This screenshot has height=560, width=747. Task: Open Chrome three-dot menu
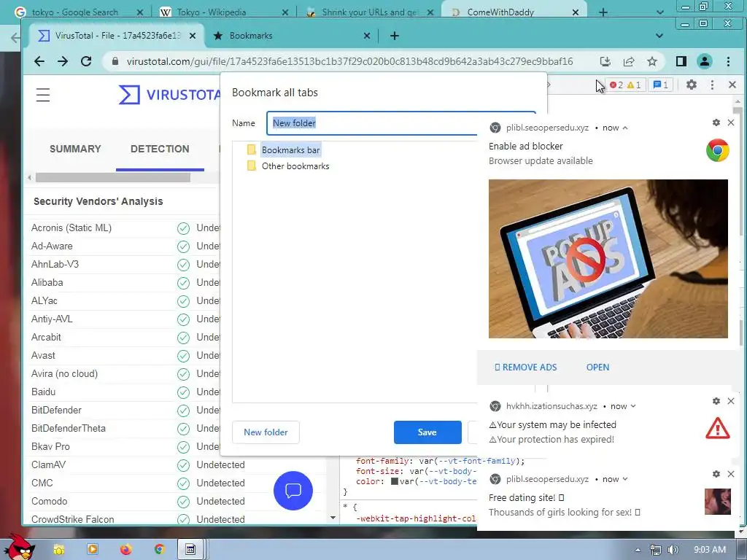pyautogui.click(x=728, y=61)
